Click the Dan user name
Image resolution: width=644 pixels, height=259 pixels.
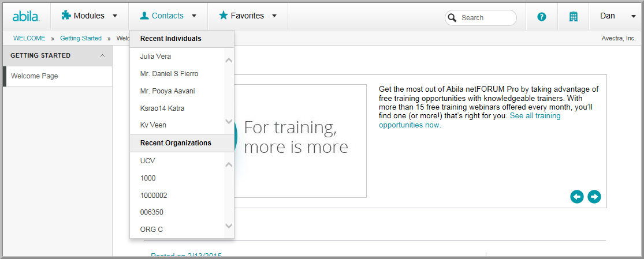click(608, 16)
